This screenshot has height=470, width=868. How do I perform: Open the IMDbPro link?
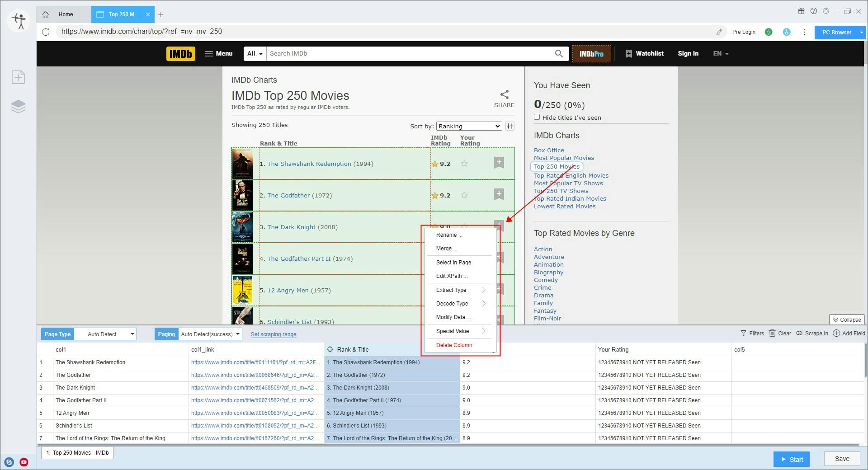coord(591,54)
